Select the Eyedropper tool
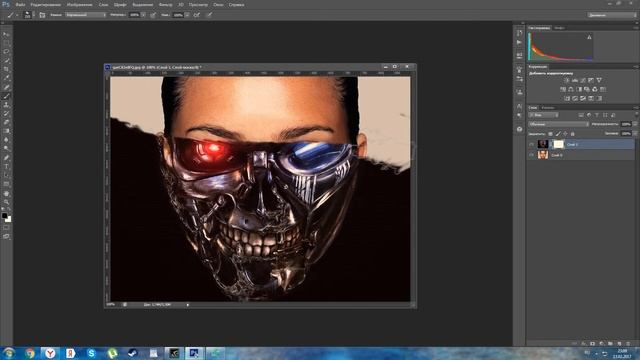 click(x=6, y=78)
